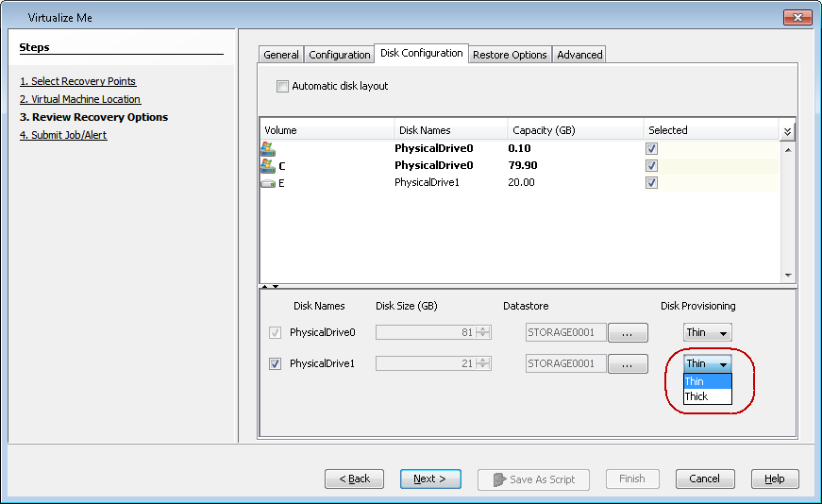
Task: Choose Thin from the open provisioning list
Action: click(707, 381)
